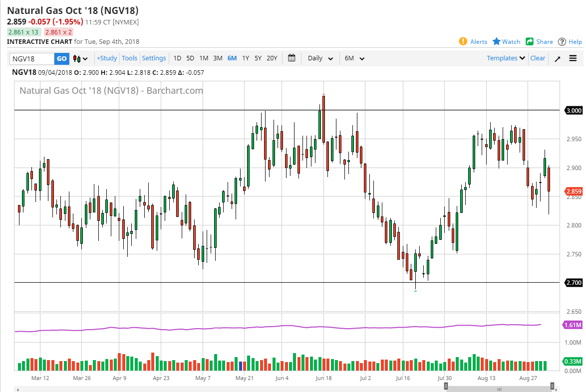
Task: Open the hamburger menu icon
Action: tap(573, 58)
